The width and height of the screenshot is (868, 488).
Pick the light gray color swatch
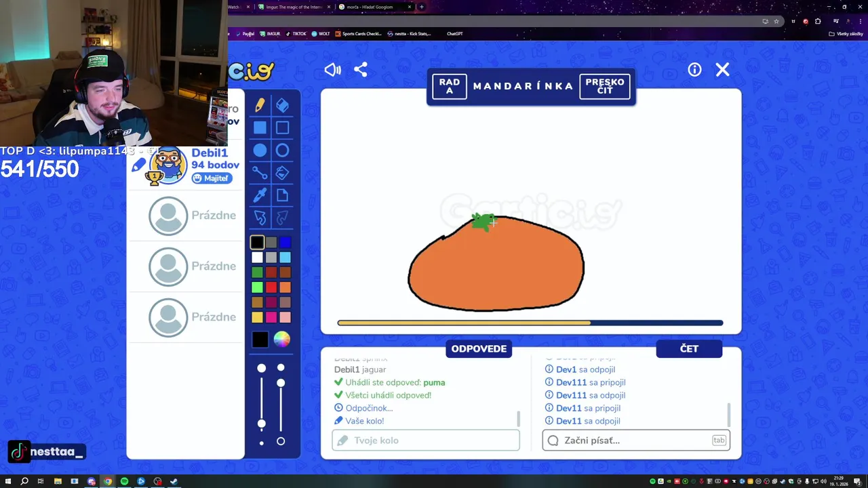click(x=271, y=258)
